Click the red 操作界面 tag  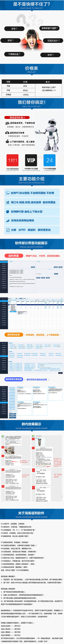(14, 256)
